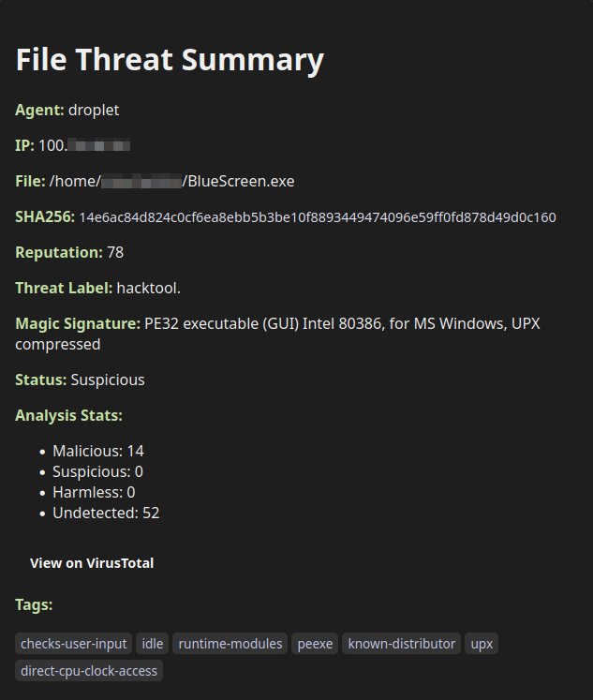
Task: Click the File Threat Summary heading
Action: (x=170, y=60)
